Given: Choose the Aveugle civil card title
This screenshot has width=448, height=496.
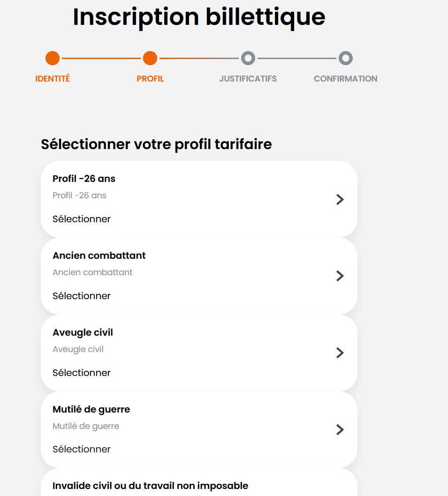Looking at the screenshot, I should (x=83, y=332).
